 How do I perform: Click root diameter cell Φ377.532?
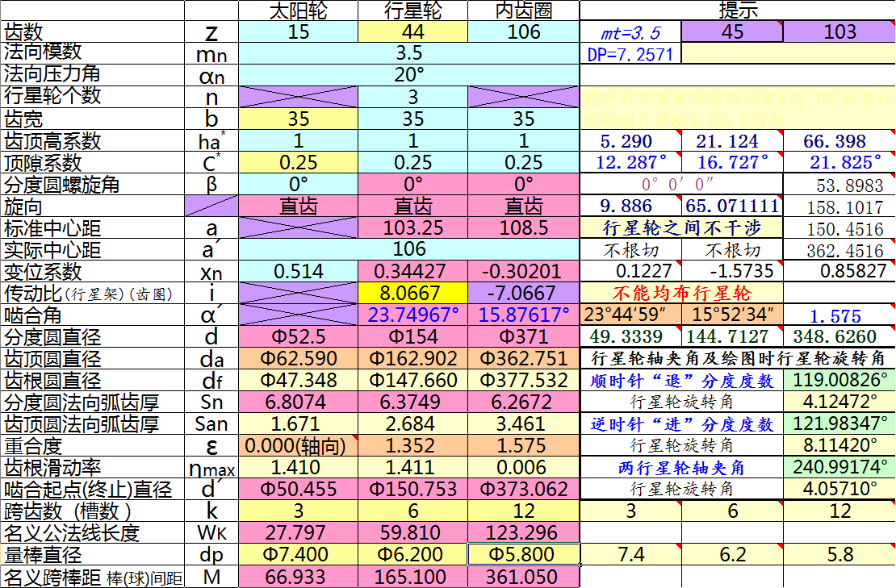pyautogui.click(x=523, y=380)
